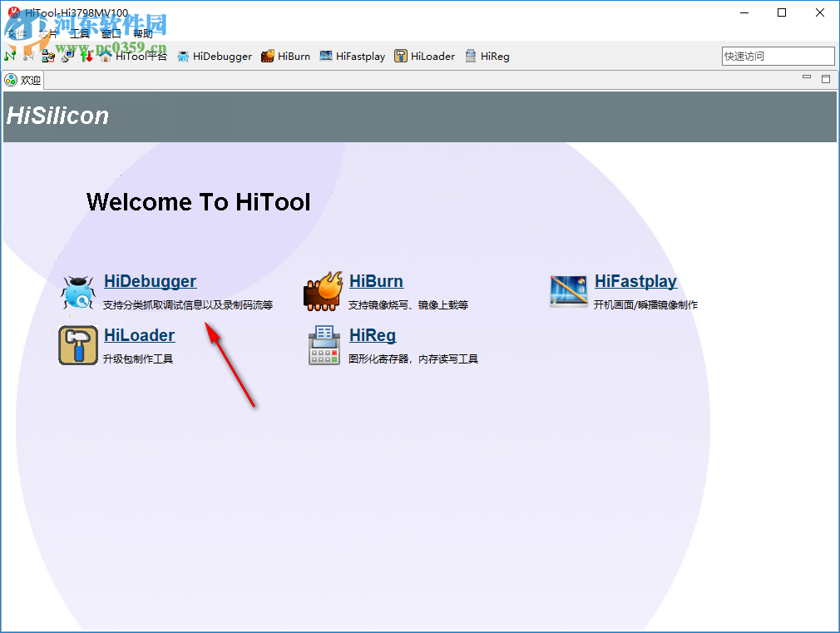Screen dimensions: 840x633
Task: Click the HiBurn flaming chip icon
Action: (323, 292)
